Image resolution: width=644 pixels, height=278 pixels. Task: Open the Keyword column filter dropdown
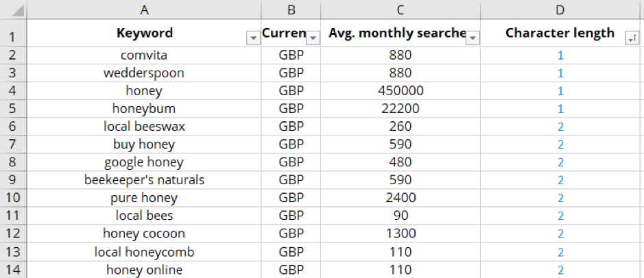pos(253,38)
